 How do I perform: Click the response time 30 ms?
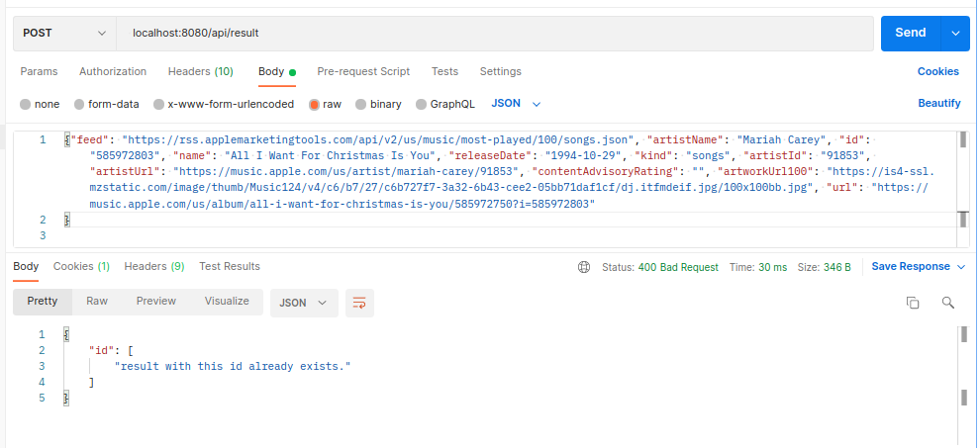click(772, 267)
